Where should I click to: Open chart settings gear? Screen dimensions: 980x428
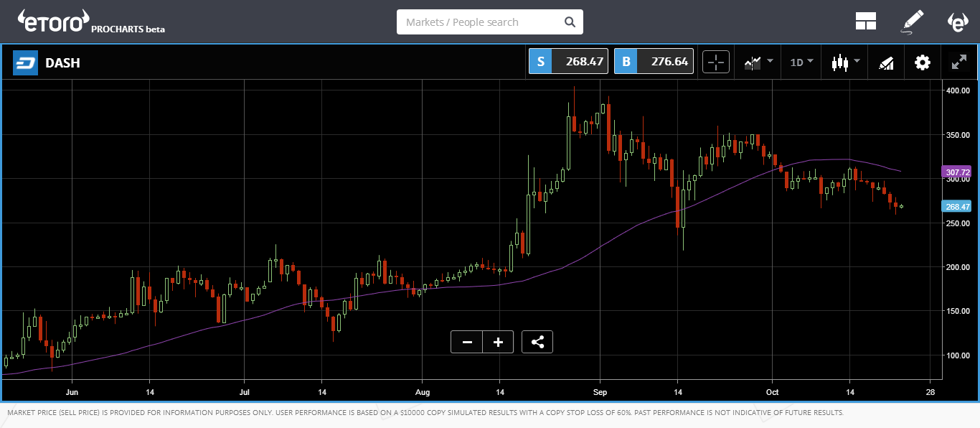[x=922, y=62]
